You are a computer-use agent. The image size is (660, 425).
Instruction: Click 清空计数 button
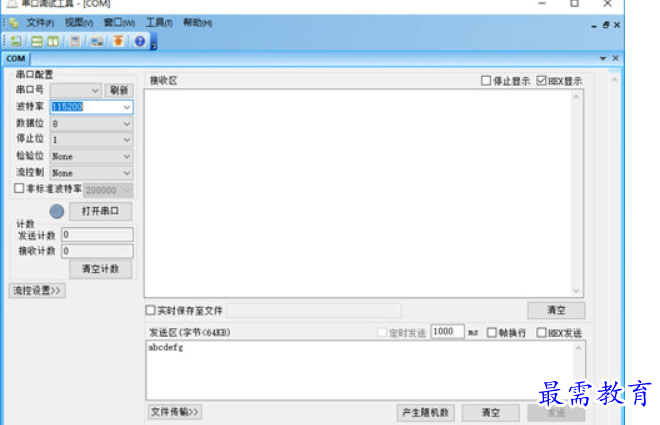pos(100,269)
